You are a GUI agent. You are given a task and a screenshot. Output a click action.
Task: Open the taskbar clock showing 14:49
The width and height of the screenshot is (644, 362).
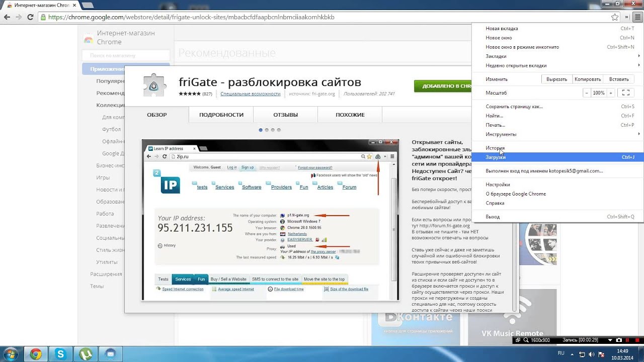622,354
